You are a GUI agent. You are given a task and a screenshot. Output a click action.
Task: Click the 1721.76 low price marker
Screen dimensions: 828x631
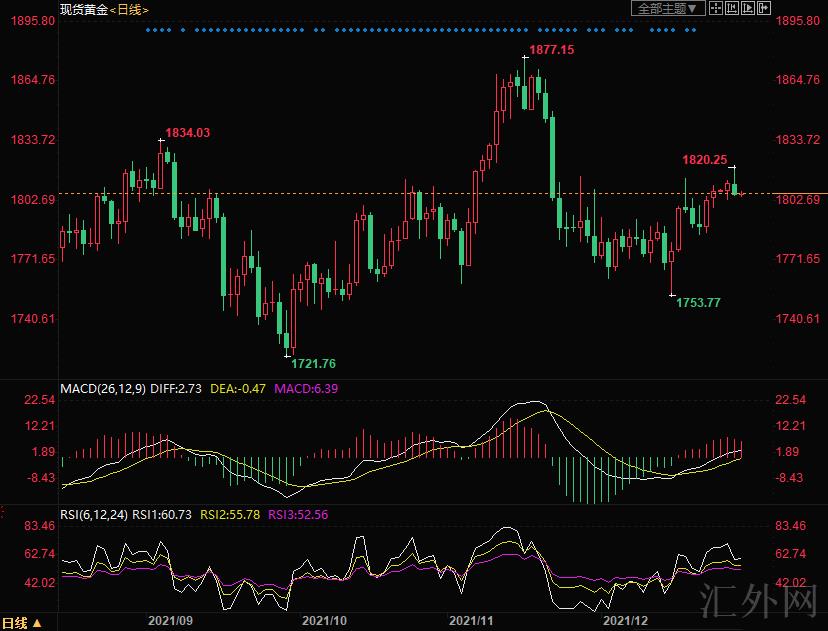pos(313,363)
